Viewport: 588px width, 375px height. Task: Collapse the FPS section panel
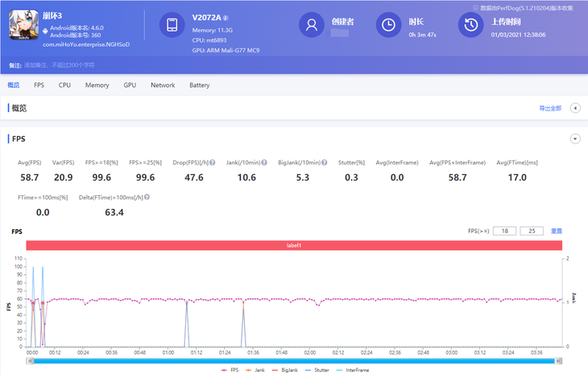pyautogui.click(x=575, y=139)
